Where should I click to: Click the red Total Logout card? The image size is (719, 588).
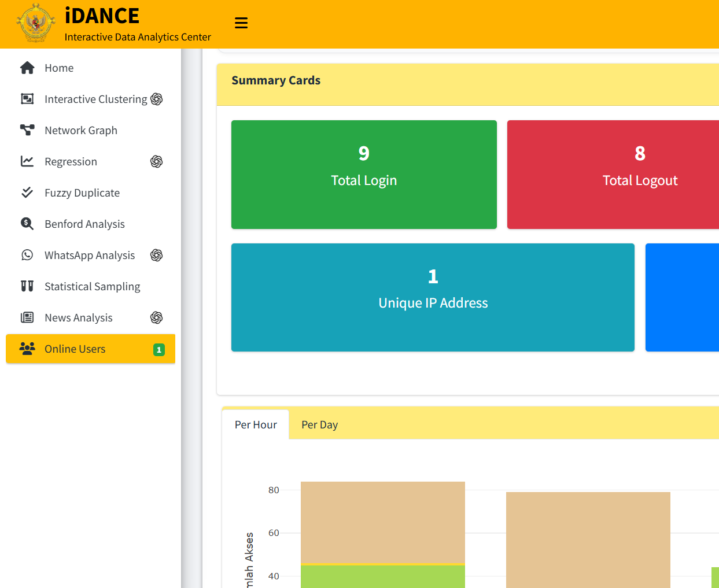[613, 175]
